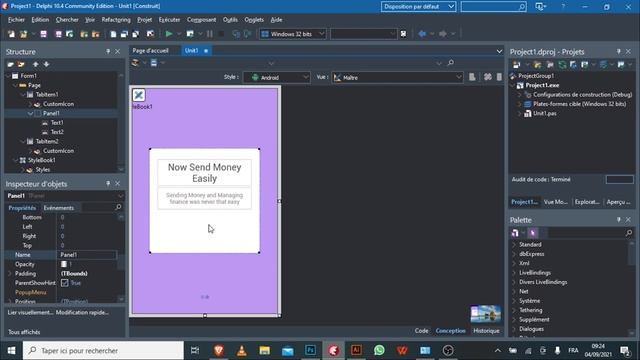Image resolution: width=640 pixels, height=360 pixels.
Task: Open the Brave browser from the taskbar
Action: [x=219, y=350]
